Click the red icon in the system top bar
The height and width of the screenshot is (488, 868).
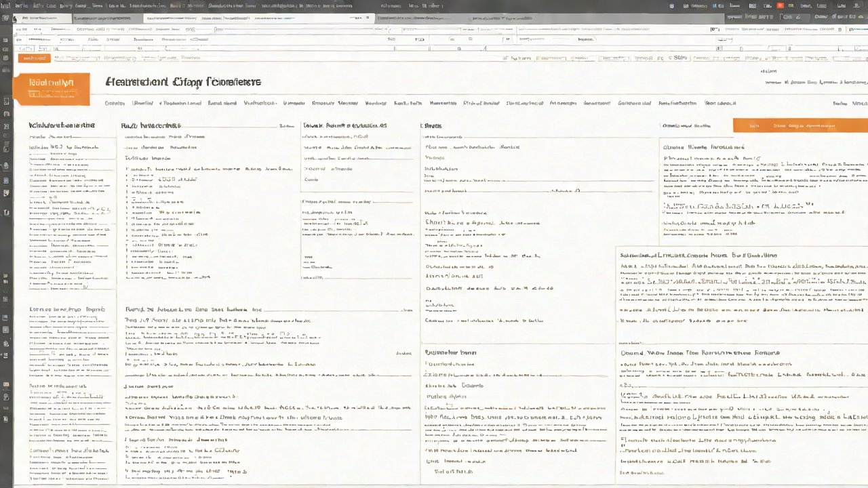pos(781,5)
